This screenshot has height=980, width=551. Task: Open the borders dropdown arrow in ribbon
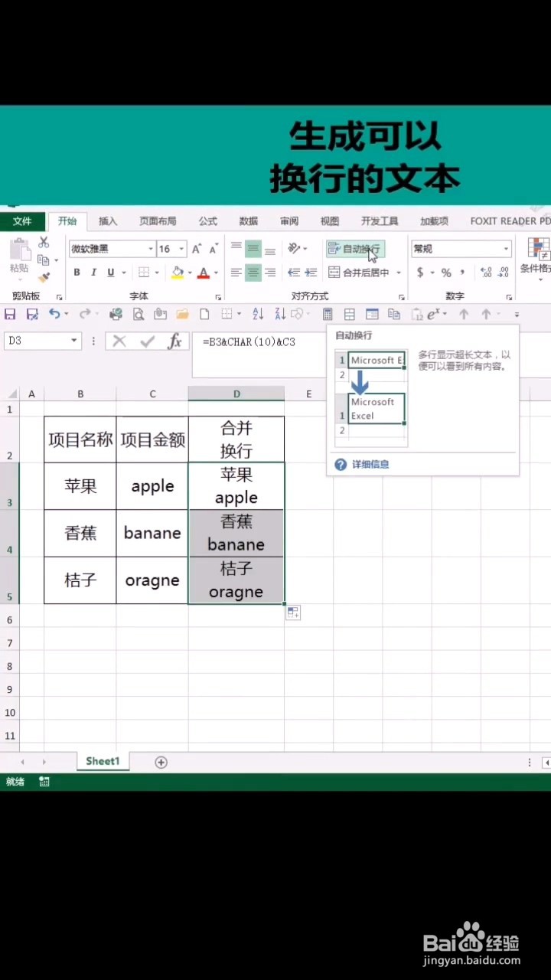[x=157, y=273]
